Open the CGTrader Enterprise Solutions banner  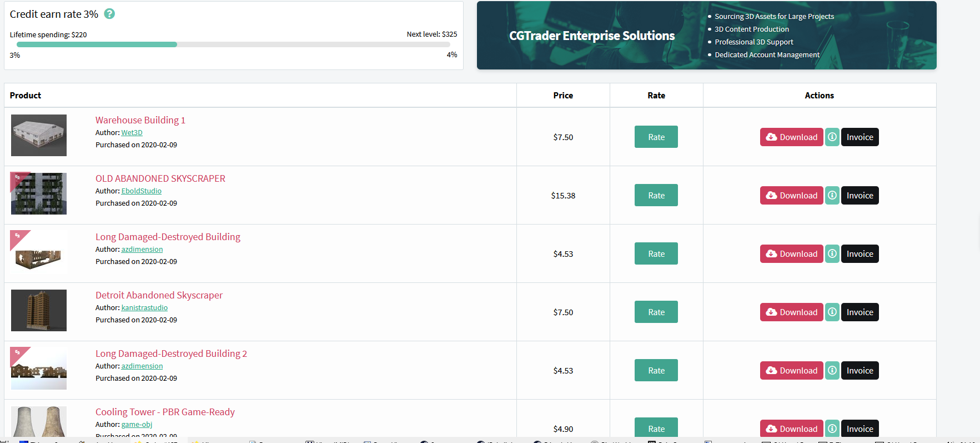706,36
